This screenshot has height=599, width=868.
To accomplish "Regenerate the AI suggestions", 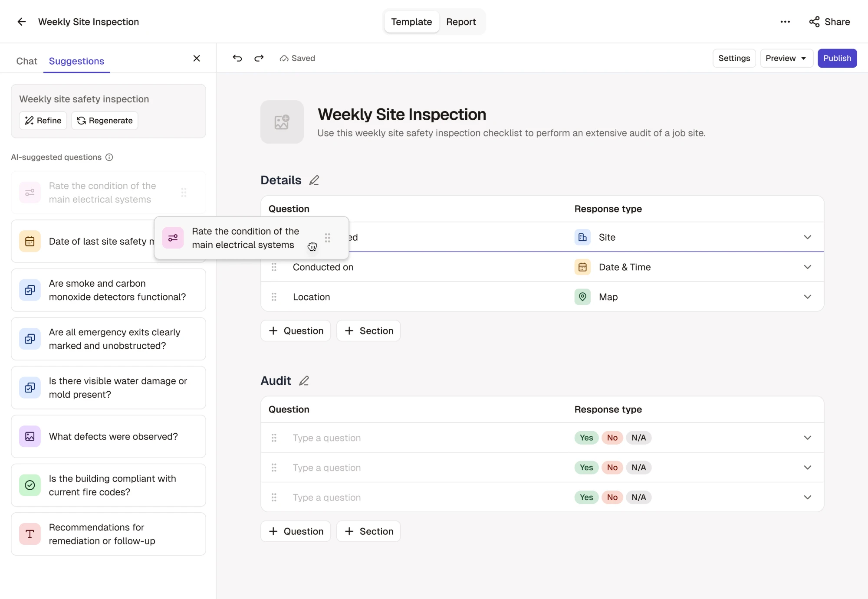I will 105,121.
